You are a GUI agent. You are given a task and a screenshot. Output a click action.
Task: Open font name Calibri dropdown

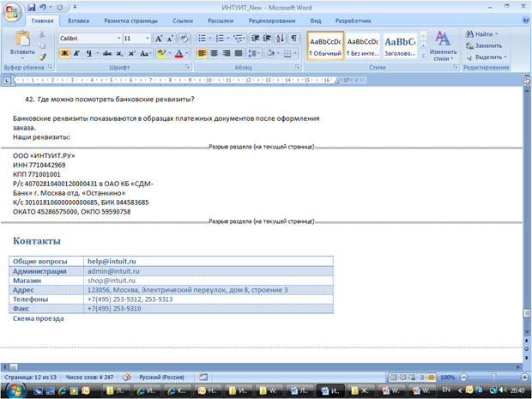[118, 39]
